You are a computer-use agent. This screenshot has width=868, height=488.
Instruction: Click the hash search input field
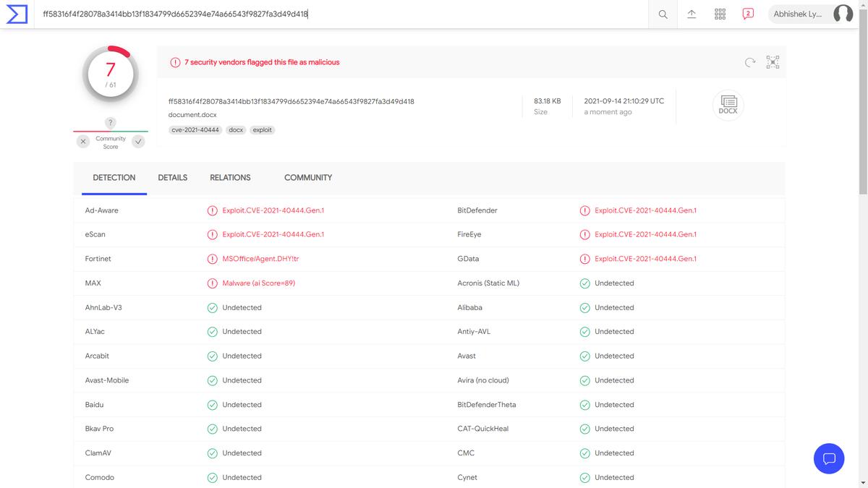point(340,14)
